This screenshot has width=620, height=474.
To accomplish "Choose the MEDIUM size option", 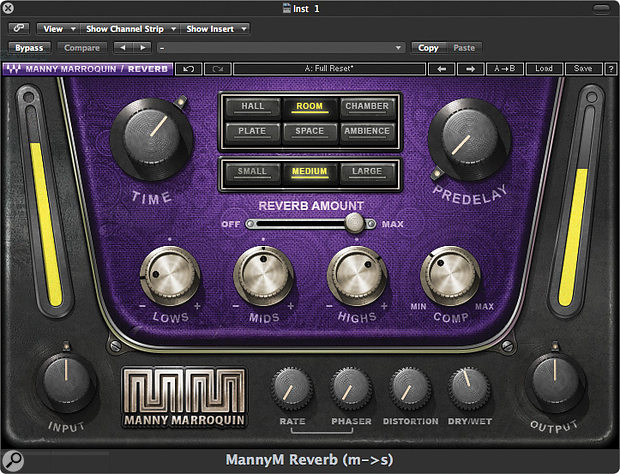I will (310, 172).
